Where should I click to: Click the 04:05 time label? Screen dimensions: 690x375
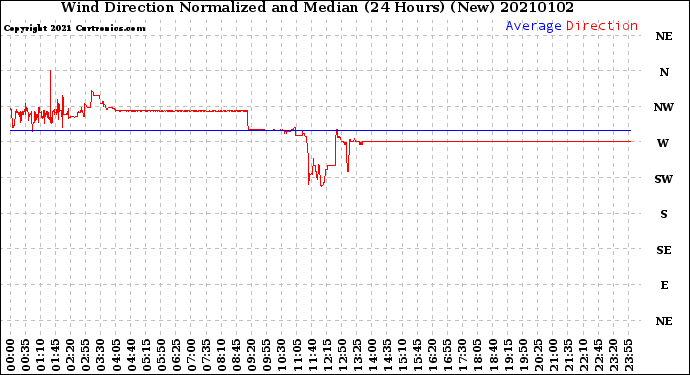click(116, 355)
